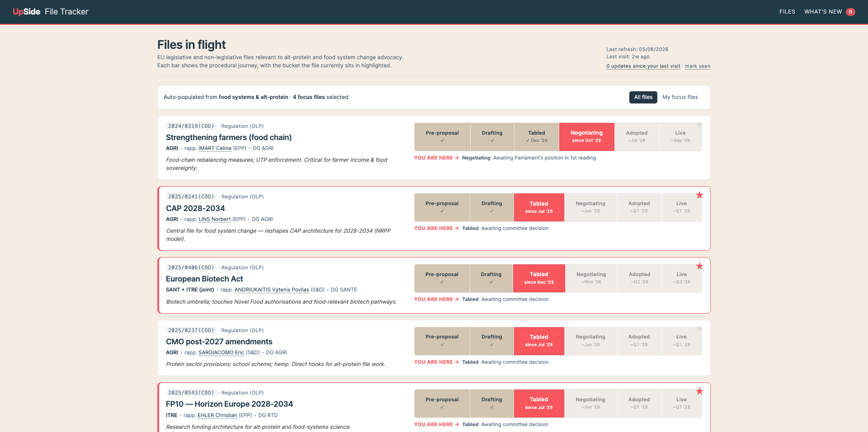The image size is (868, 432).
Task: Select Drafting stage of CMO post-2027 amendments
Action: tap(492, 341)
